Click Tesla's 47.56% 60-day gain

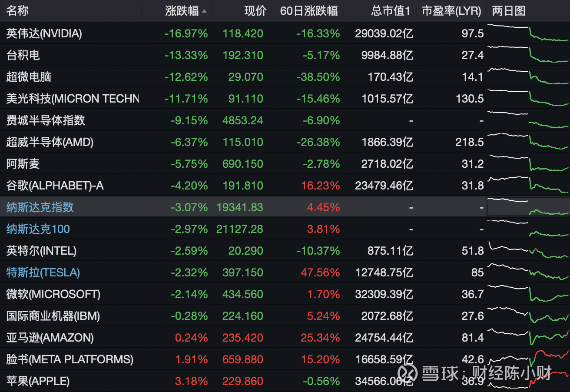pyautogui.click(x=321, y=272)
